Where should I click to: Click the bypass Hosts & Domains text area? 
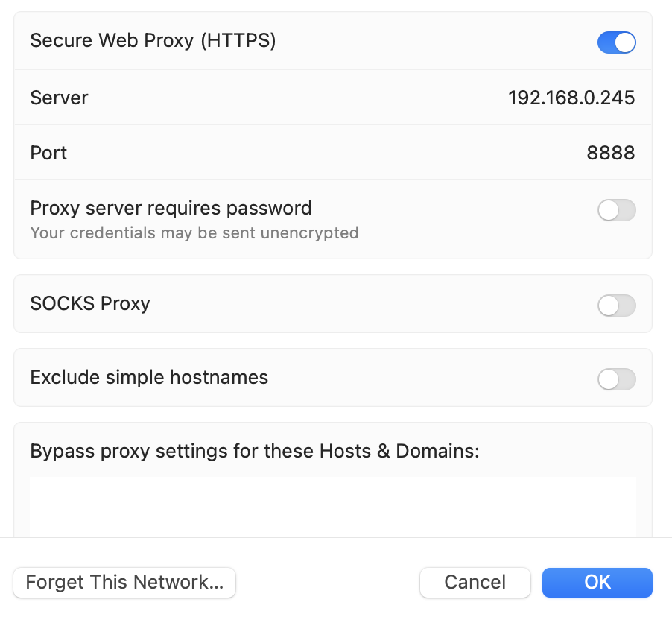coord(333,507)
